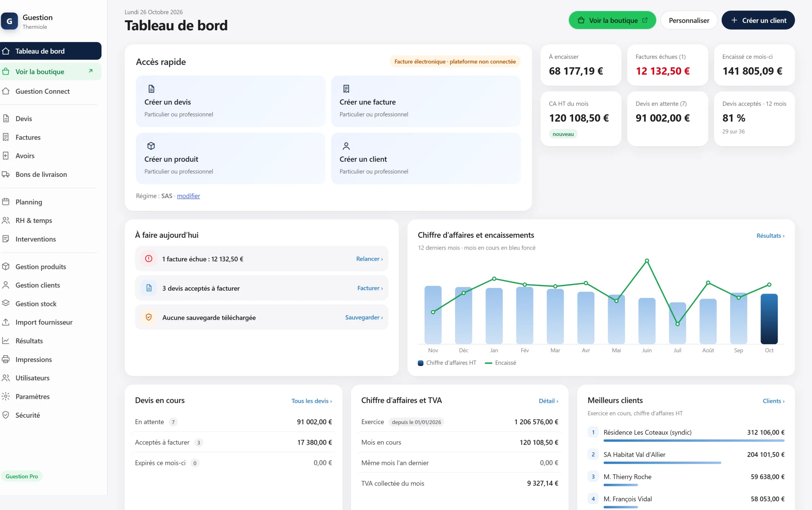Click Relancer for the overdue invoice
Screen dimensions: 812x510
tap(369, 259)
